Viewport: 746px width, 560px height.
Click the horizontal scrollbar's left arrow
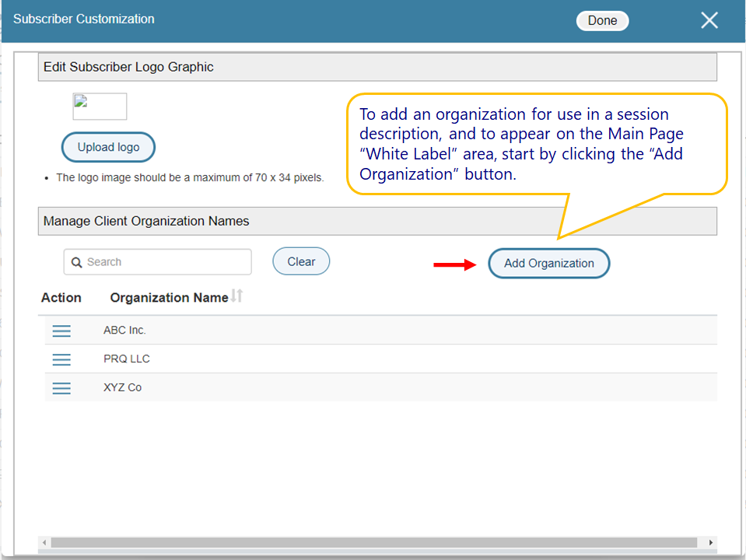click(x=44, y=542)
